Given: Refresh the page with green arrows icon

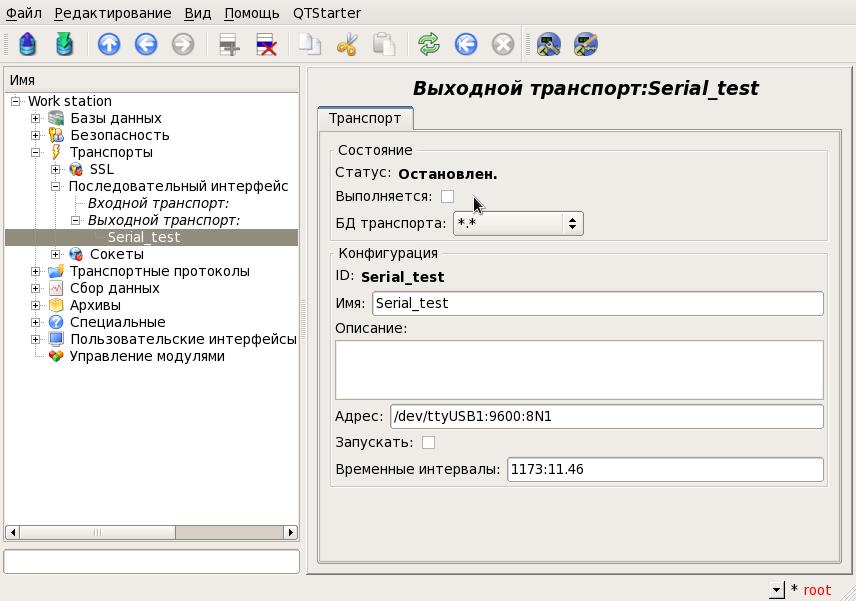Looking at the screenshot, I should coord(429,44).
